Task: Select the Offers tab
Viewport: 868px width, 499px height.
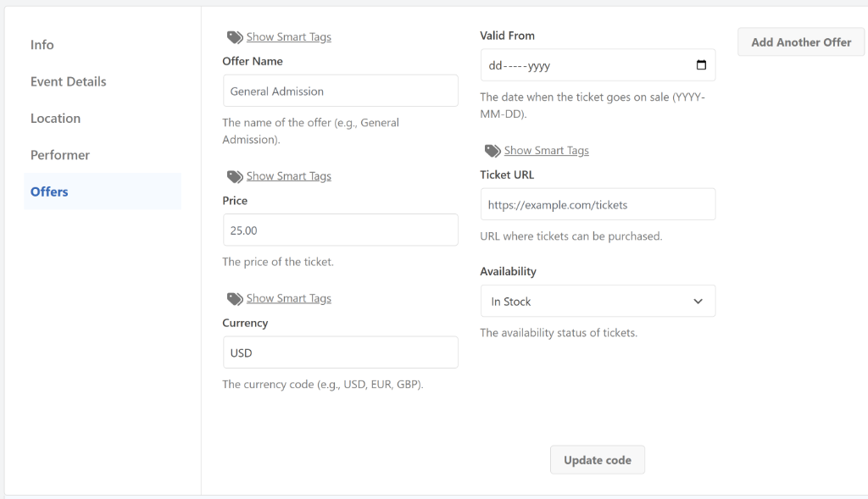Action: 49,191
